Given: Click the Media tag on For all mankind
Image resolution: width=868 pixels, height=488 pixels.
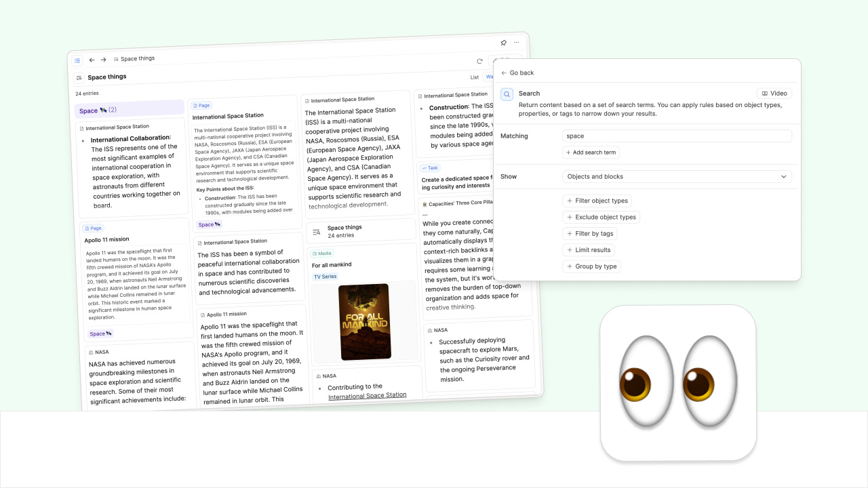Looking at the screenshot, I should [322, 253].
